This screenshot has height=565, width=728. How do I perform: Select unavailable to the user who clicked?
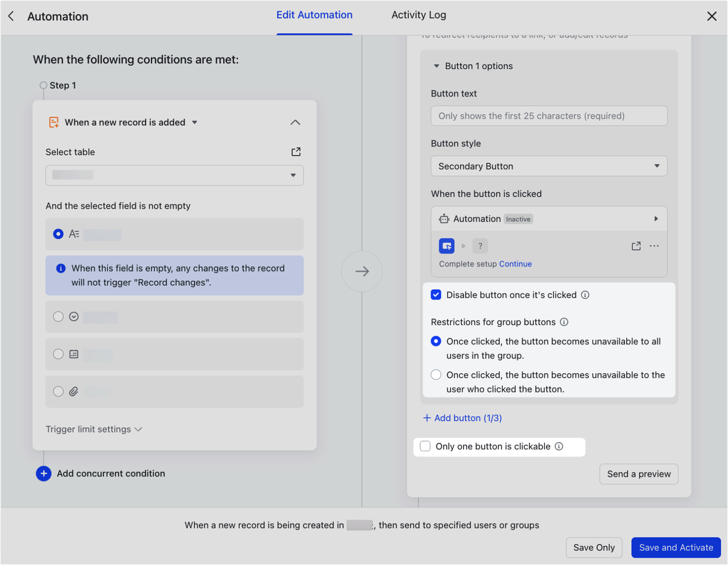pyautogui.click(x=436, y=375)
